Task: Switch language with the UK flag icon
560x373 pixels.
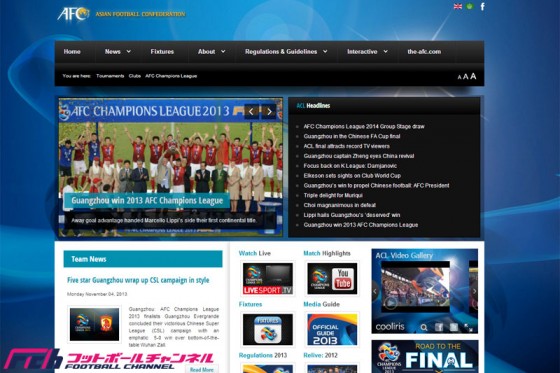Action: point(458,6)
